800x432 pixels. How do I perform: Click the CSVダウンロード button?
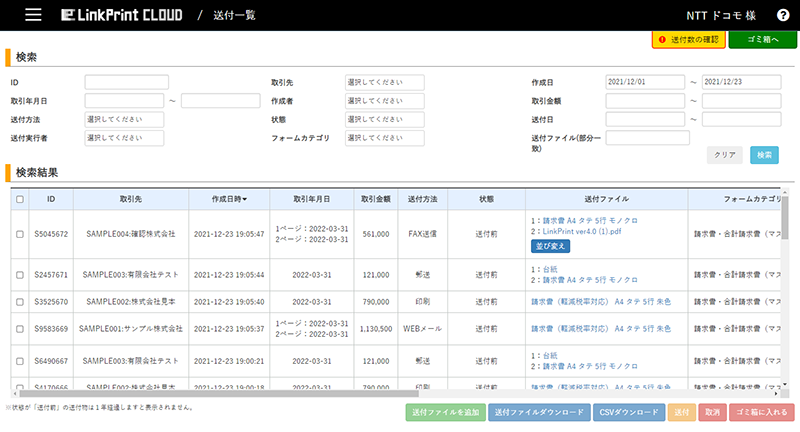tap(629, 412)
